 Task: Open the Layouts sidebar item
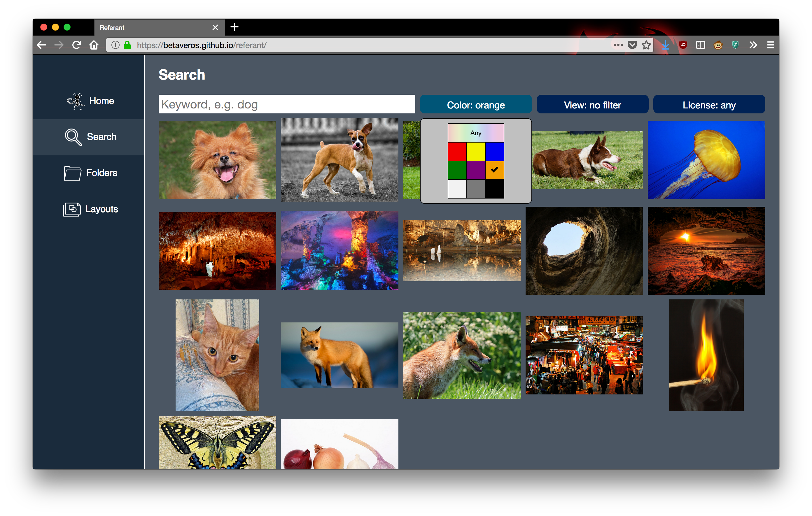[x=90, y=209]
